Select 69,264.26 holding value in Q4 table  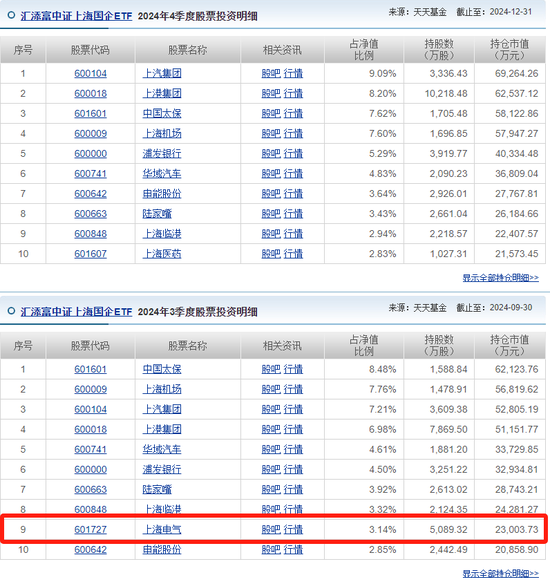tap(516, 74)
